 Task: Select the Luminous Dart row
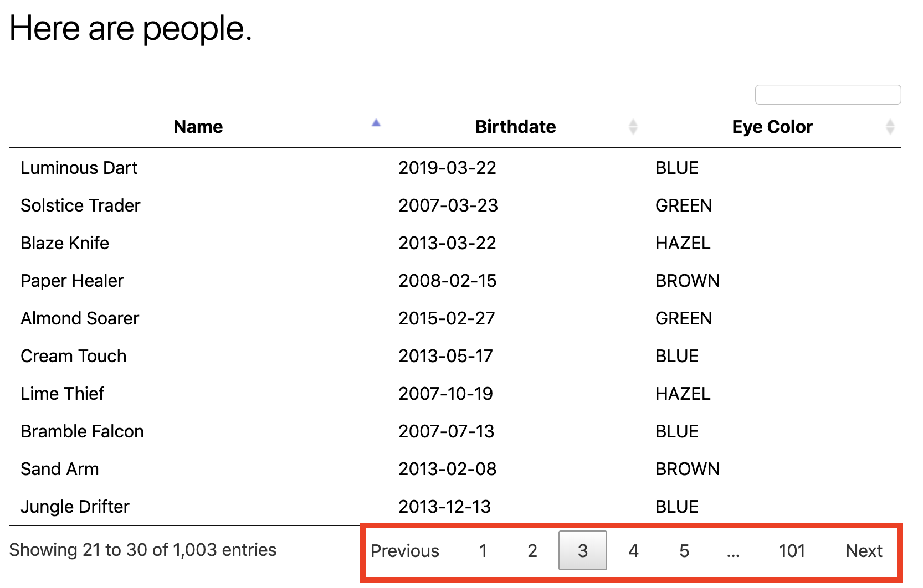click(79, 168)
